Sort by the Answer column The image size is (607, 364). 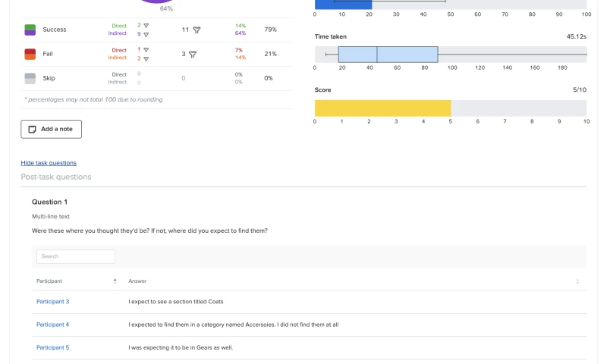tap(577, 281)
